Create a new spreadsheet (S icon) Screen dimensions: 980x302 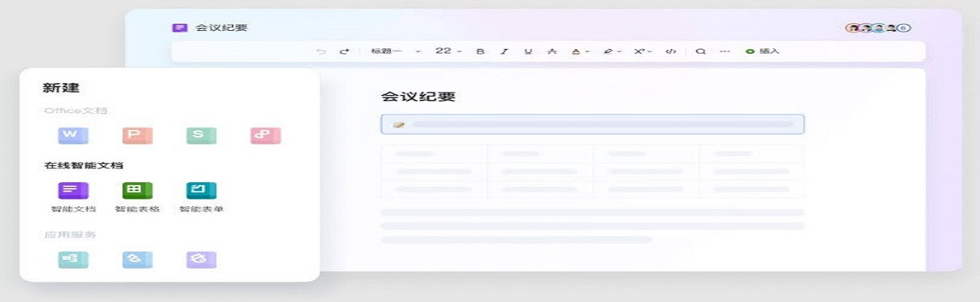(x=201, y=135)
